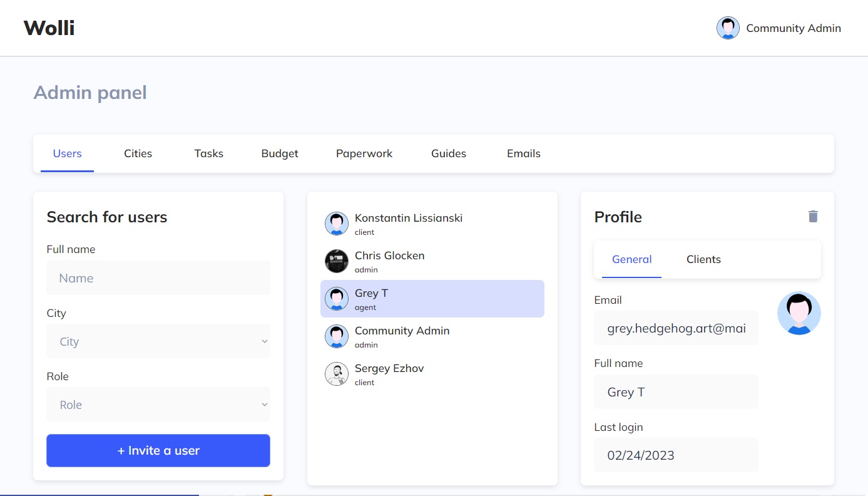Open the City dropdown filter
This screenshot has height=496, width=868.
158,341
